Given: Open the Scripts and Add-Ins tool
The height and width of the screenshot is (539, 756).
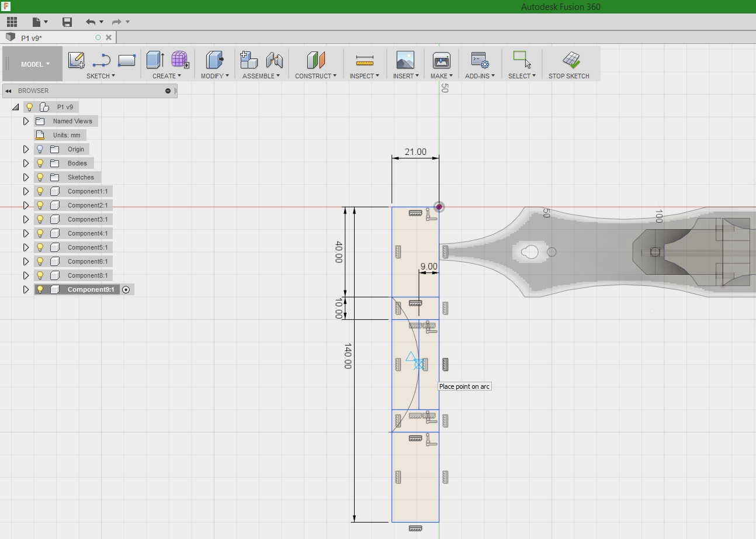Looking at the screenshot, I should 480,60.
